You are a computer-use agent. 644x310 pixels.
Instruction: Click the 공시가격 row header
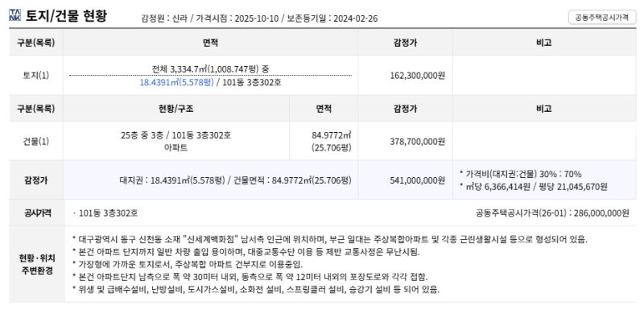[x=37, y=213]
